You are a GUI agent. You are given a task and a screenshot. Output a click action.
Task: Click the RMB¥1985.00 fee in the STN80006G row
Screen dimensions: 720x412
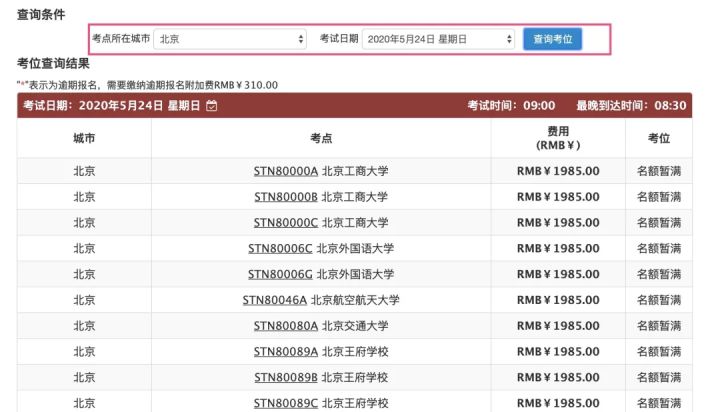(x=558, y=274)
